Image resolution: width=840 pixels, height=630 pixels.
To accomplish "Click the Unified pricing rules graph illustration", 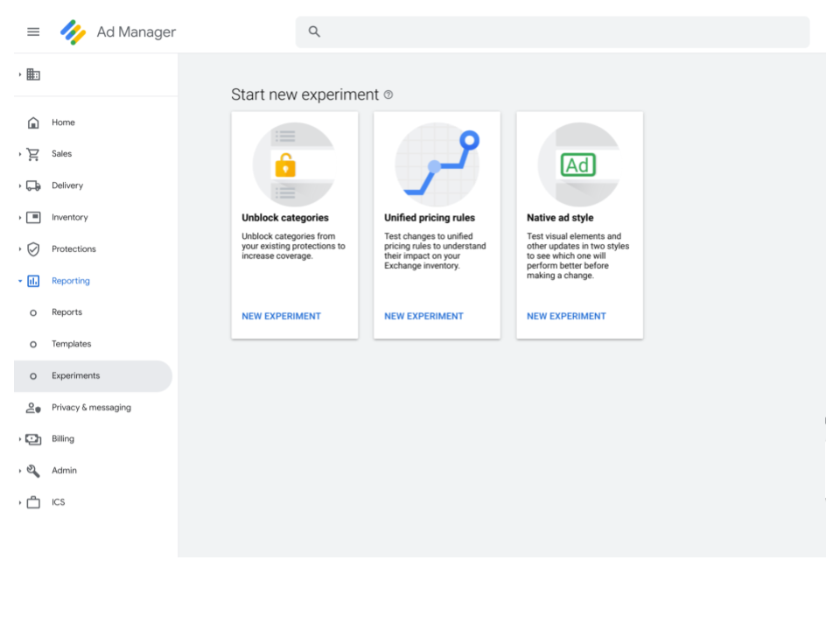I will click(x=437, y=164).
